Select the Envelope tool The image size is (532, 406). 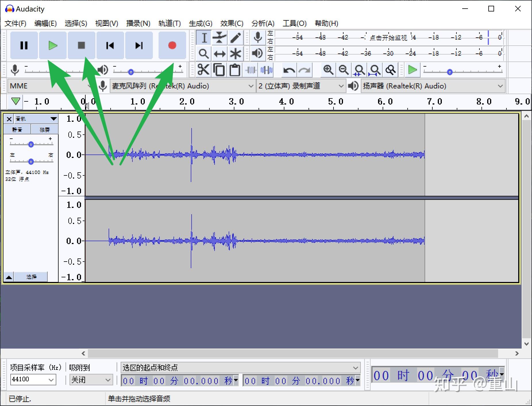(x=220, y=38)
